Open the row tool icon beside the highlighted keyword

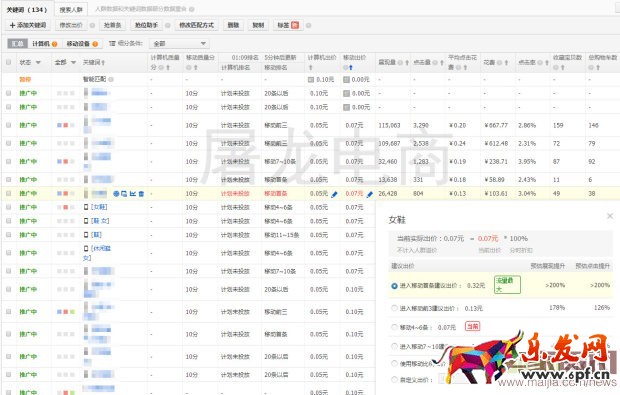[116, 194]
